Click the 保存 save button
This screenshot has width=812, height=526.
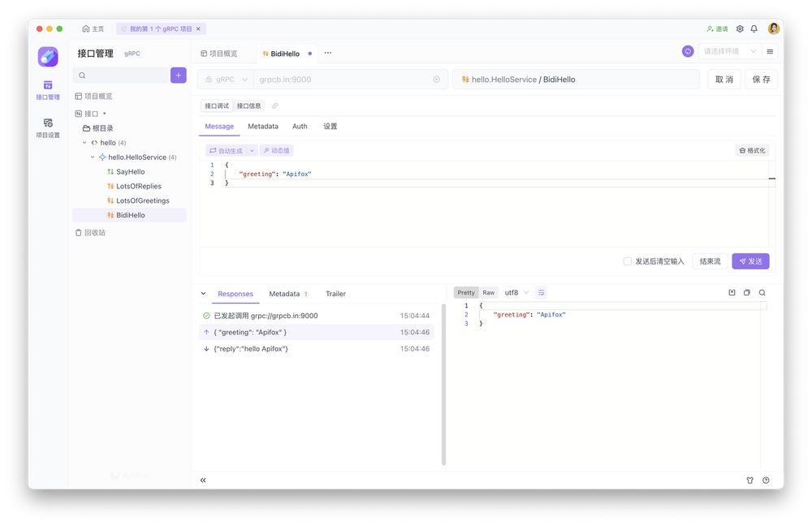(760, 79)
